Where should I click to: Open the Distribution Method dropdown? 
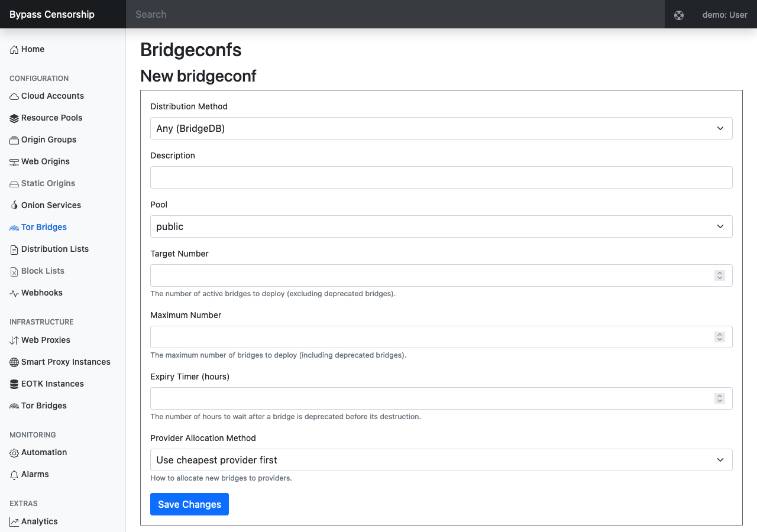tap(441, 128)
